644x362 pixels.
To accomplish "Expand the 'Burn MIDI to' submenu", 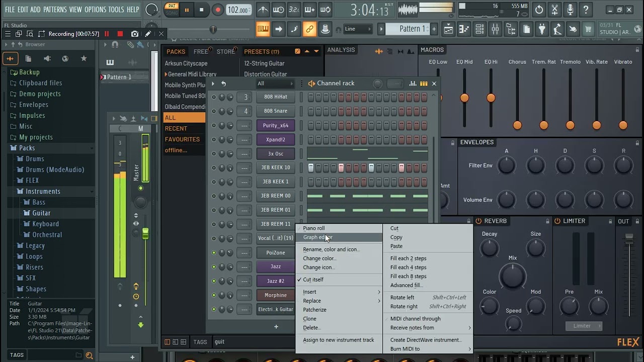I will tap(428, 349).
